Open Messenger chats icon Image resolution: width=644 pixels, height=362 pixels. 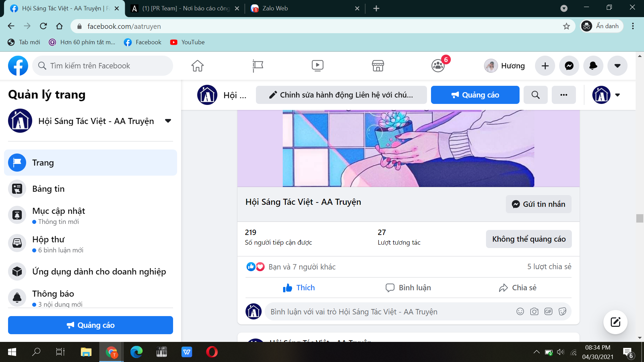569,66
